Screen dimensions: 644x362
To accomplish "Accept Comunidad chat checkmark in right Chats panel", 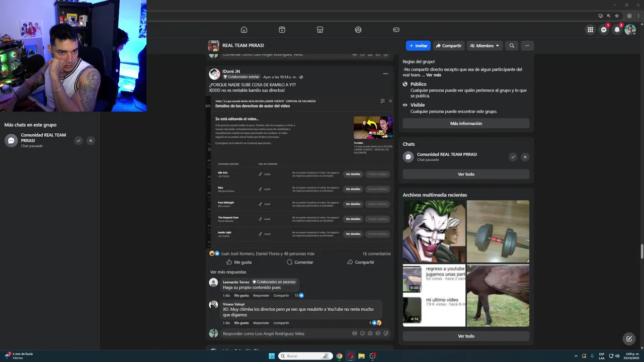I will (x=513, y=157).
